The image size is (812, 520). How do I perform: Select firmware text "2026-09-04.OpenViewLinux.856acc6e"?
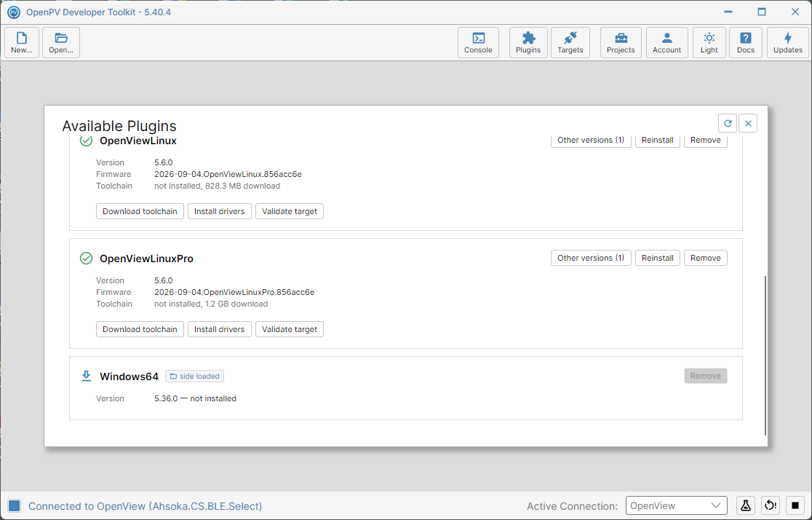click(x=228, y=174)
